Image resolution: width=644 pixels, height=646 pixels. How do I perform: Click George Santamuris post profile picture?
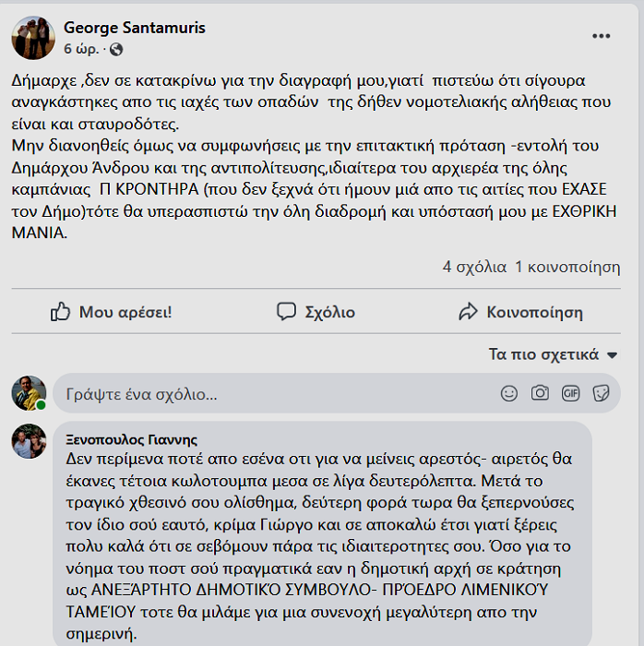click(x=33, y=37)
